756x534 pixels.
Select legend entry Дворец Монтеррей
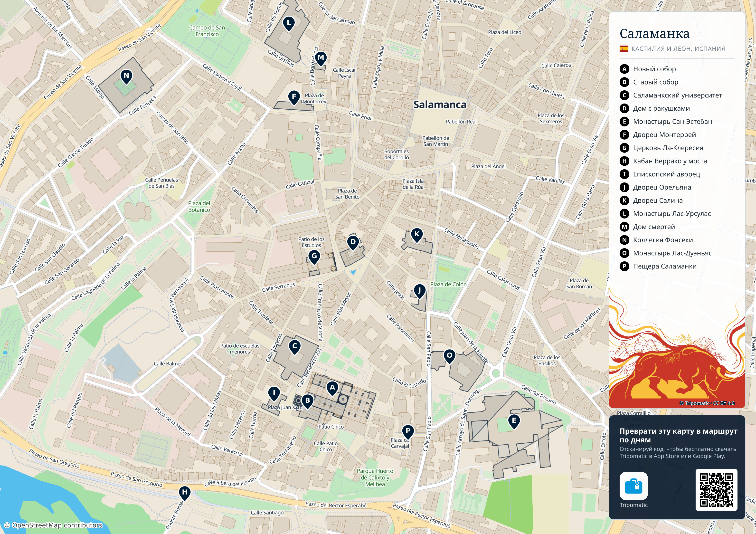(x=664, y=135)
